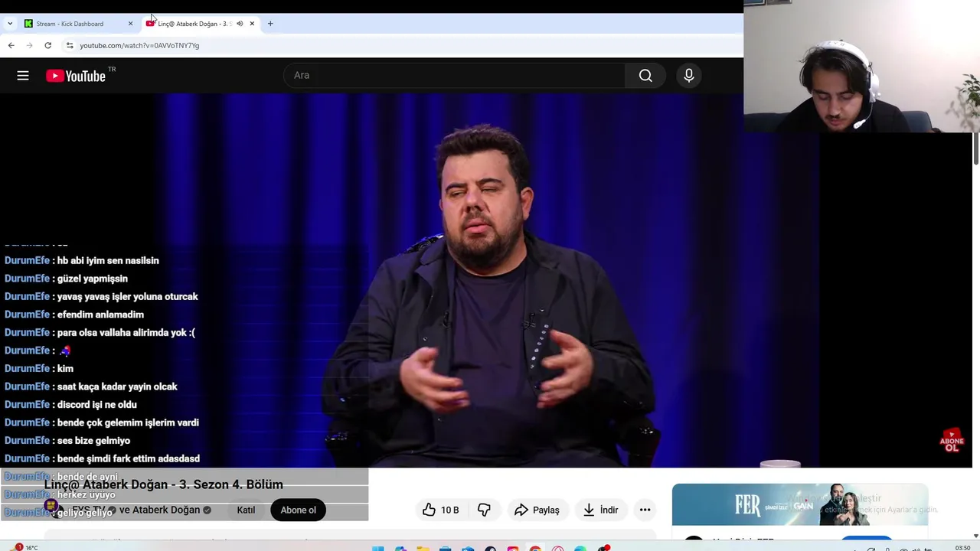Open the 03:50 taskbar clock
Viewport: 980px width, 551px height.
click(962, 548)
